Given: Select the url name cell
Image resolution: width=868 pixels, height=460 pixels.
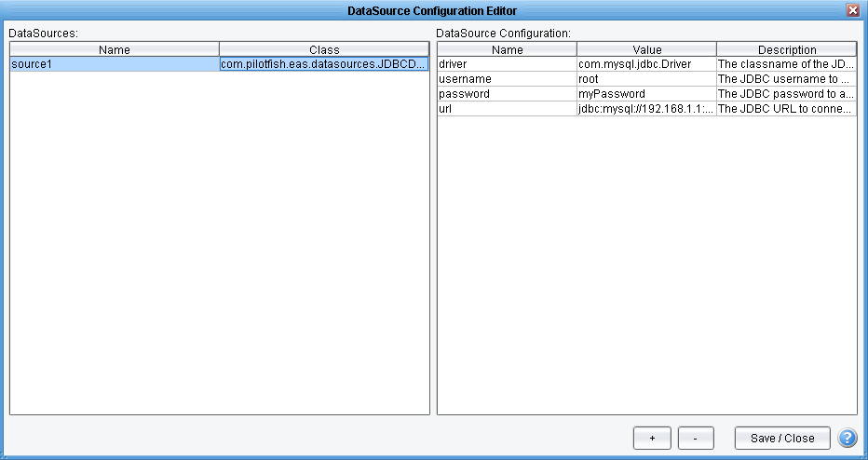Looking at the screenshot, I should pyautogui.click(x=507, y=109).
